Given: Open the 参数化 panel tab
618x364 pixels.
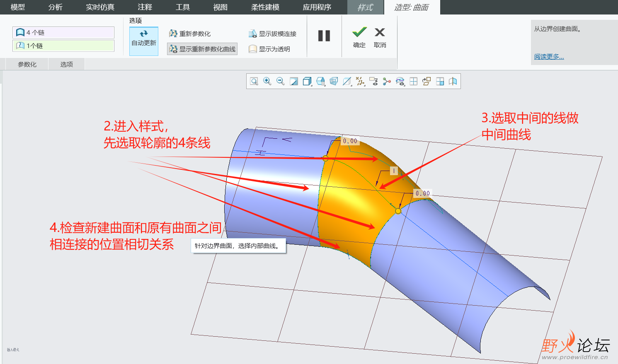Looking at the screenshot, I should (x=27, y=64).
